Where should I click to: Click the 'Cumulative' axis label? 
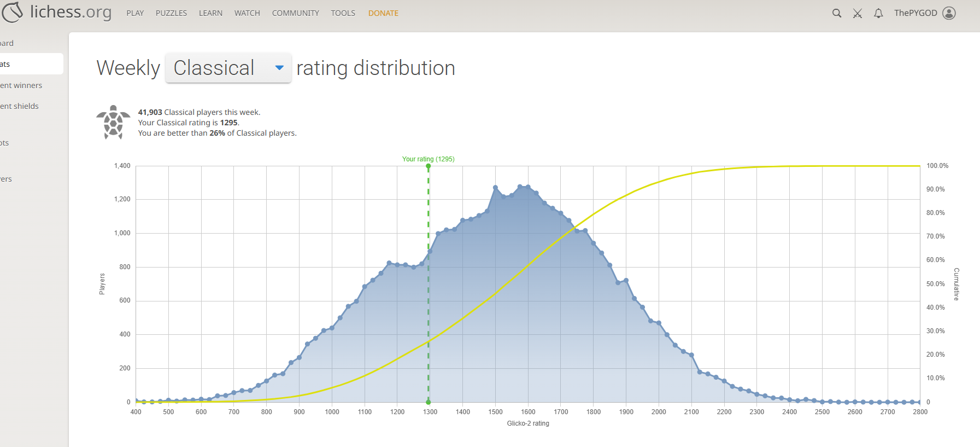pyautogui.click(x=956, y=284)
